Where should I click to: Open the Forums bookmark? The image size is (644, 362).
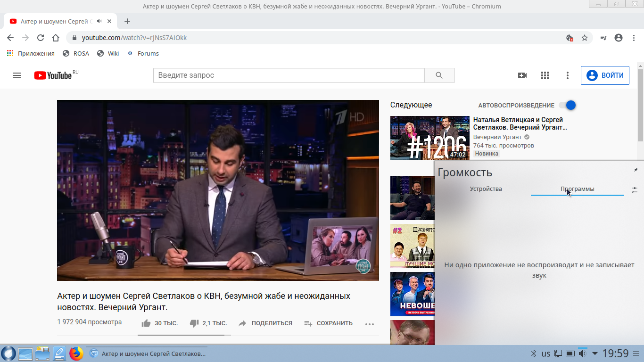[143, 53]
